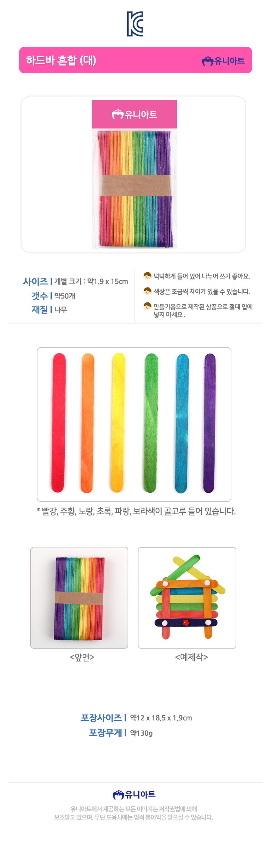Click face icon beside 만들기용으로 warning
Viewport: 271px width, 868px height.
tap(147, 306)
